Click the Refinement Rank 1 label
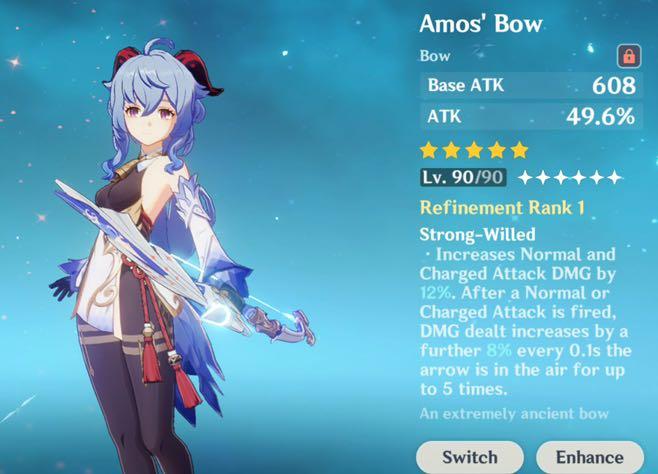 (x=502, y=208)
